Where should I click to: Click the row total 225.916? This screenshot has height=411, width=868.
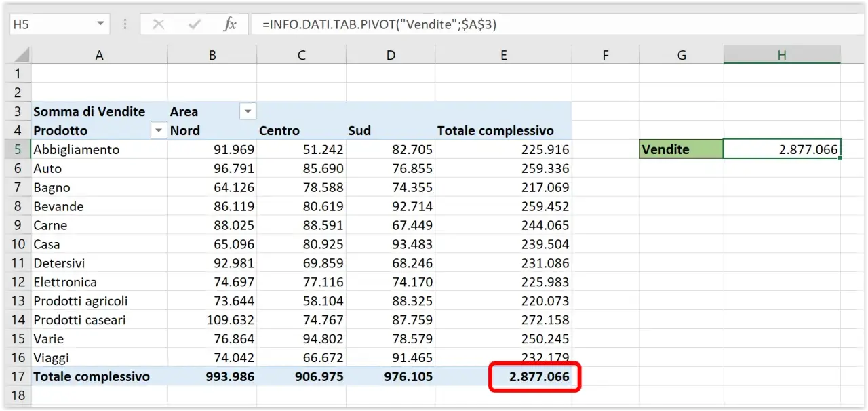(545, 149)
